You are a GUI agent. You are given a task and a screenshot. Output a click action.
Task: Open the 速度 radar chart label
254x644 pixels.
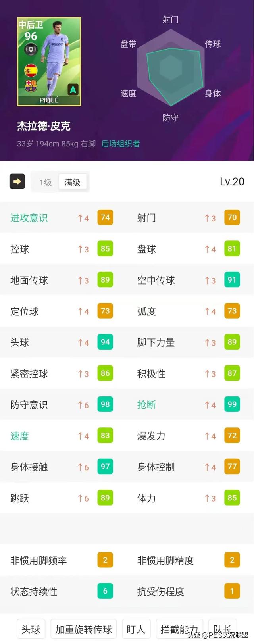tap(127, 94)
